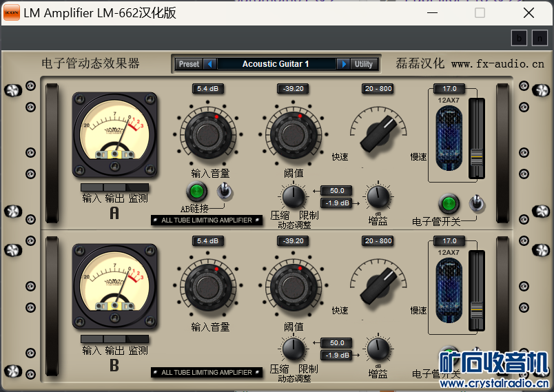Click channel A -39.20 threshold value
The width and height of the screenshot is (554, 392).
pyautogui.click(x=294, y=89)
